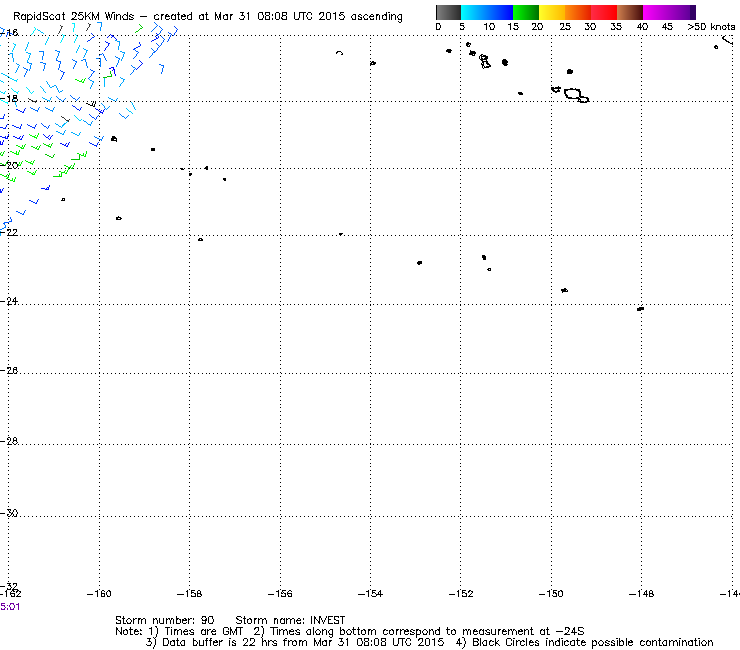Click the '25' label under the color bar
The width and height of the screenshot is (740, 650).
[565, 27]
